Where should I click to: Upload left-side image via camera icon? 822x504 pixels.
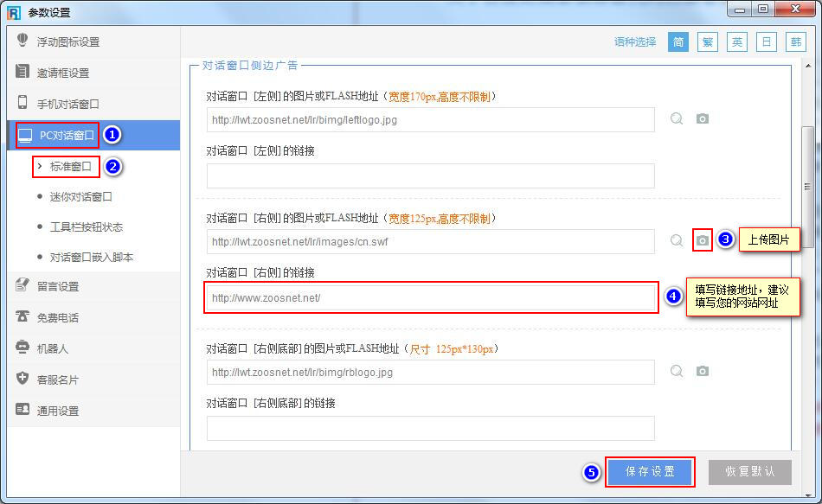[703, 119]
